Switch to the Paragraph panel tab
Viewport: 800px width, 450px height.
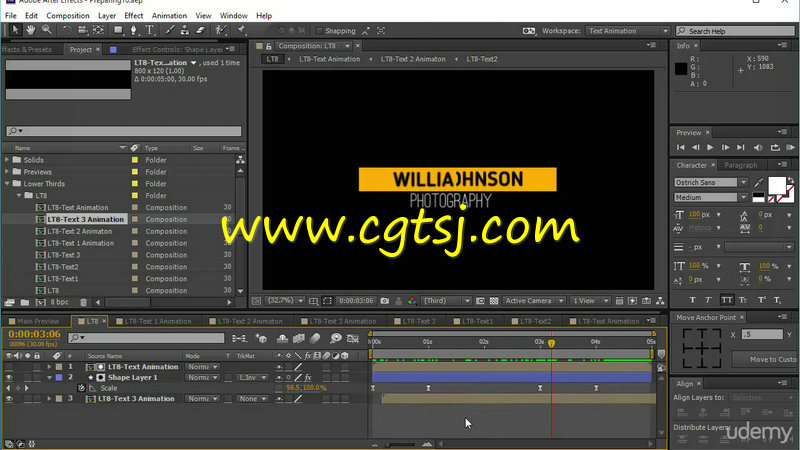(741, 165)
